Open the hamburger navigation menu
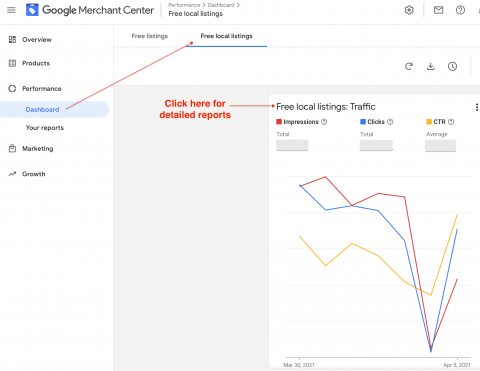480x371 pixels. coord(11,10)
